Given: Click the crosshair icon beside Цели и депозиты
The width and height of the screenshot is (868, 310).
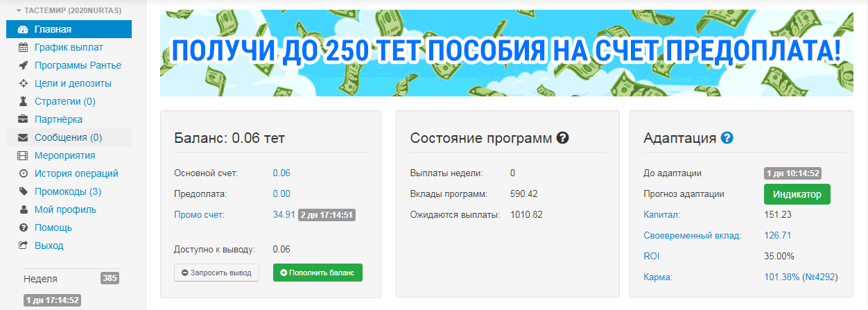Looking at the screenshot, I should tap(23, 83).
